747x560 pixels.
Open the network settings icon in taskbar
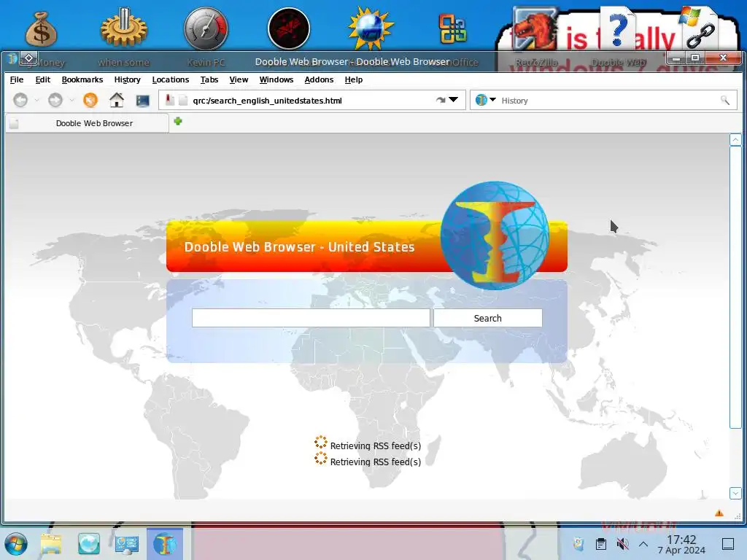pyautogui.click(x=127, y=544)
